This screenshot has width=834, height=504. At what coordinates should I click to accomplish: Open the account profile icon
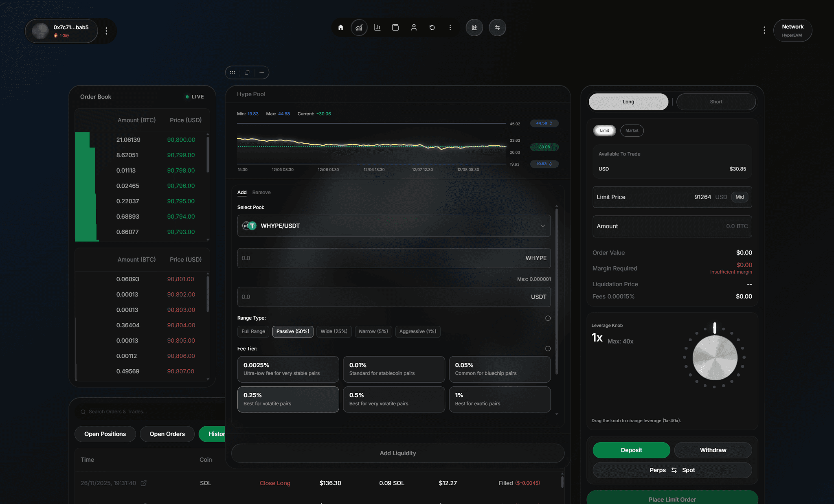point(414,27)
